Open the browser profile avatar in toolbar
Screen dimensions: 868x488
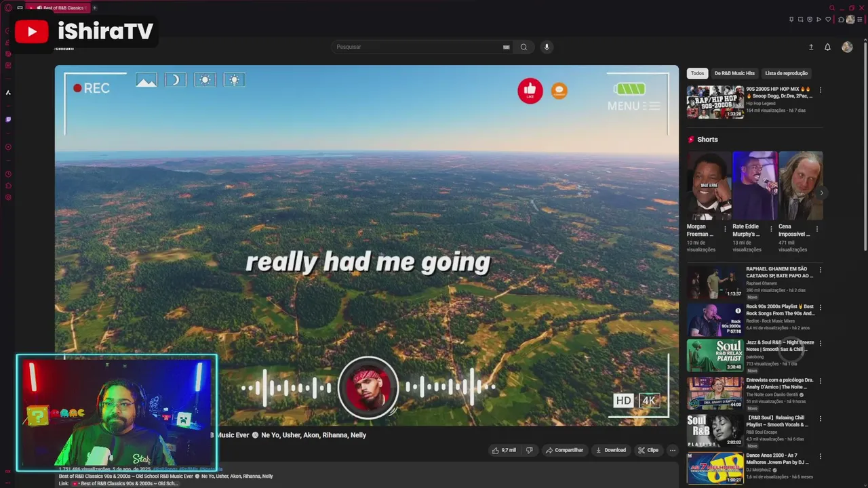point(850,19)
